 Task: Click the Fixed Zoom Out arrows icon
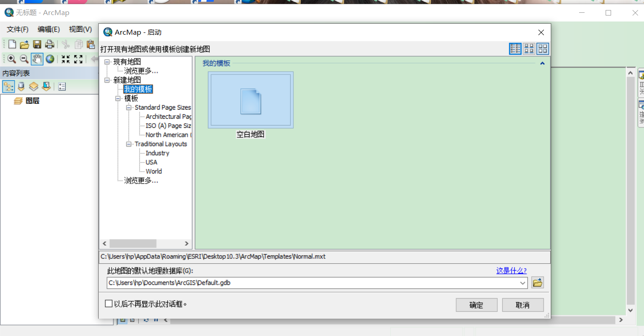point(79,59)
